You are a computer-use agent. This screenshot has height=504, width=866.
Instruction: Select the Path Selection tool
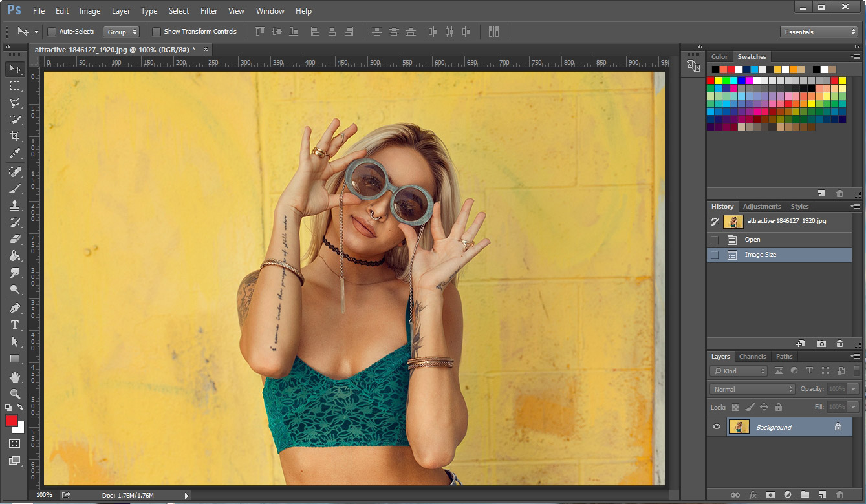click(x=15, y=342)
